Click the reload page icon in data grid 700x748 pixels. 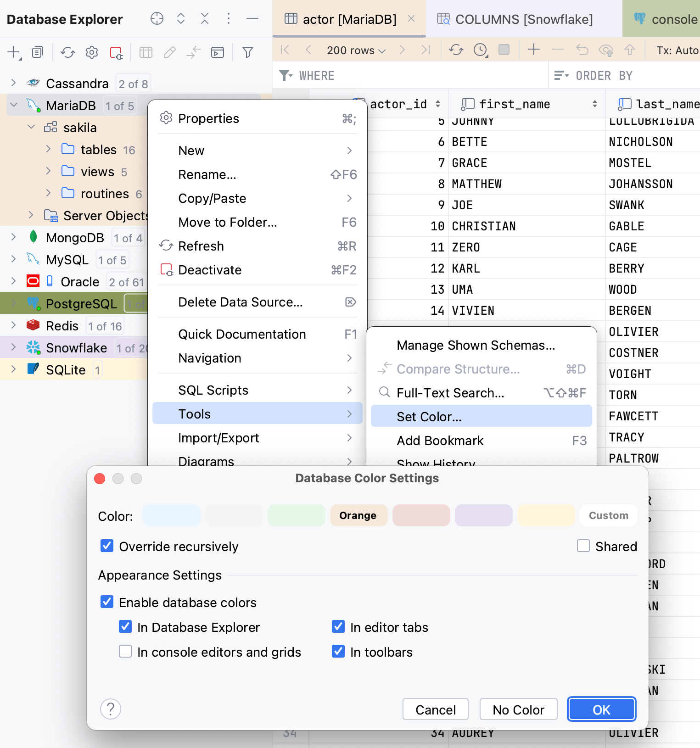456,50
